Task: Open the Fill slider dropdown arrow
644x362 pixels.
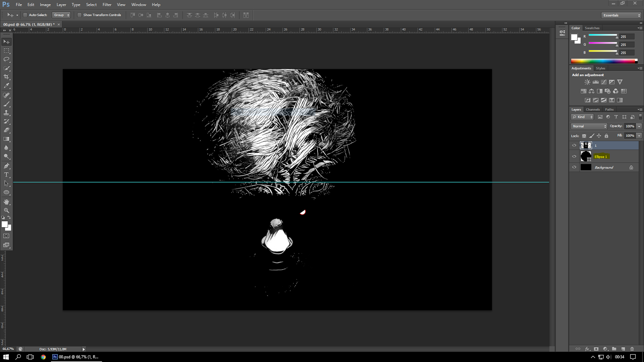Action: [639, 136]
